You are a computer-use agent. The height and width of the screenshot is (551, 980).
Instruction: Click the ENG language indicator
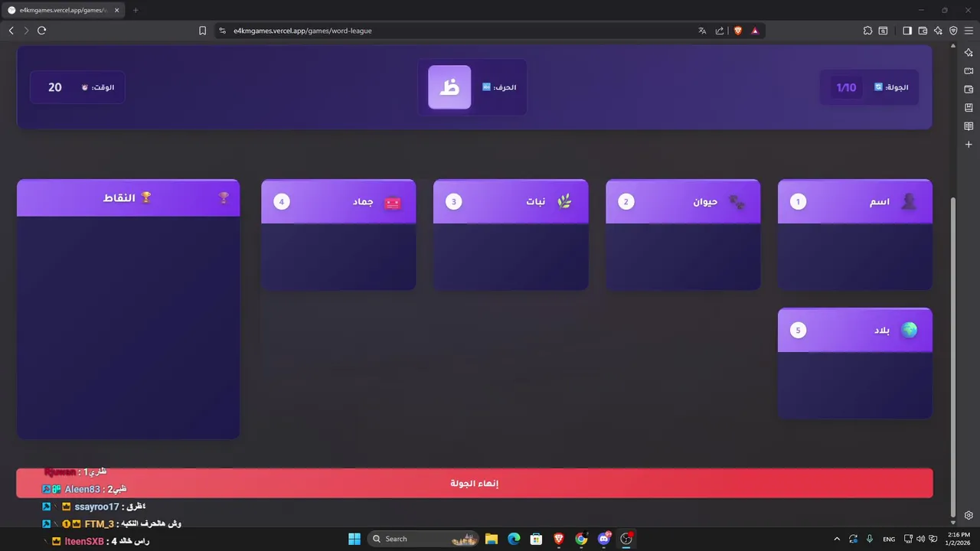[x=889, y=539]
